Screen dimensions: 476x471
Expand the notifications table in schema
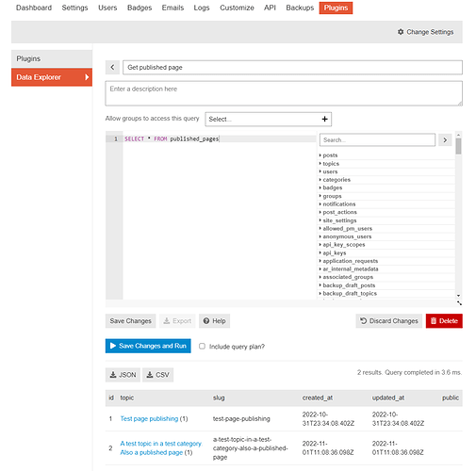[x=338, y=204]
